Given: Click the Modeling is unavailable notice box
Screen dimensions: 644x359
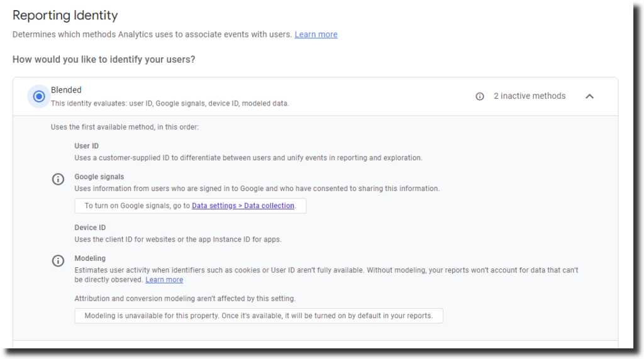Looking at the screenshot, I should [258, 316].
